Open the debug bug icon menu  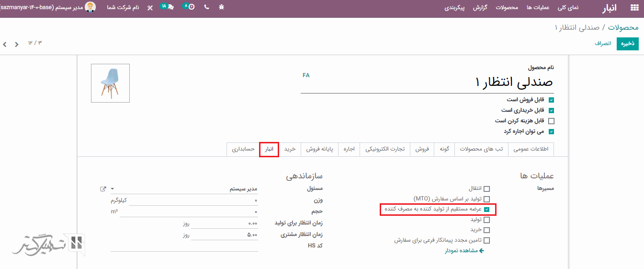pos(221,7)
